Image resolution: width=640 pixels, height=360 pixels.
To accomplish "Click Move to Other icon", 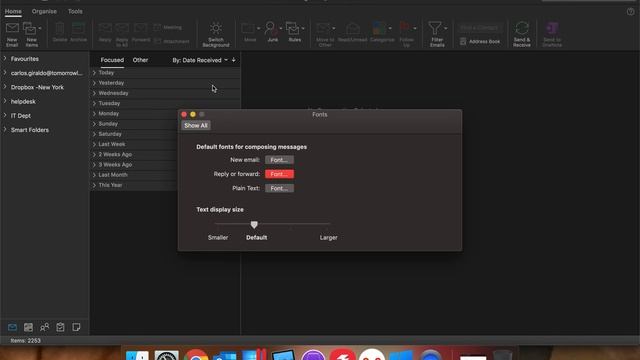I will (x=323, y=29).
